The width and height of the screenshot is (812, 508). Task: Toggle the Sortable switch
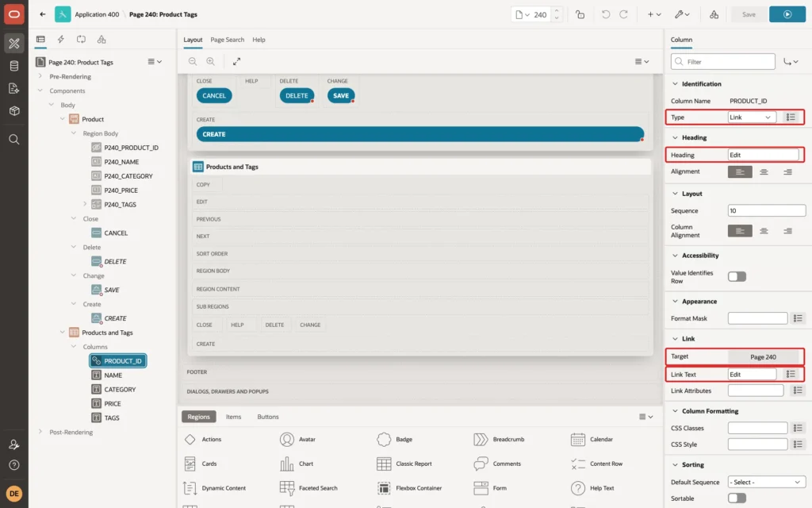point(737,498)
